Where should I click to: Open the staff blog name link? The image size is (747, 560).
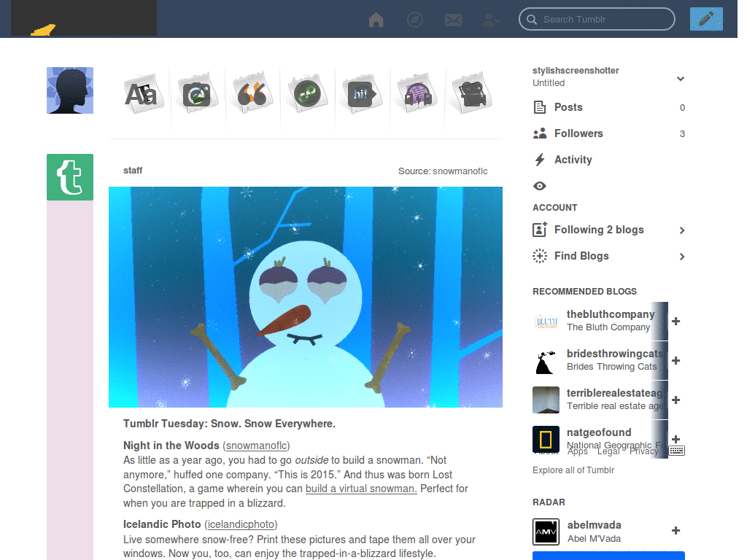133,171
